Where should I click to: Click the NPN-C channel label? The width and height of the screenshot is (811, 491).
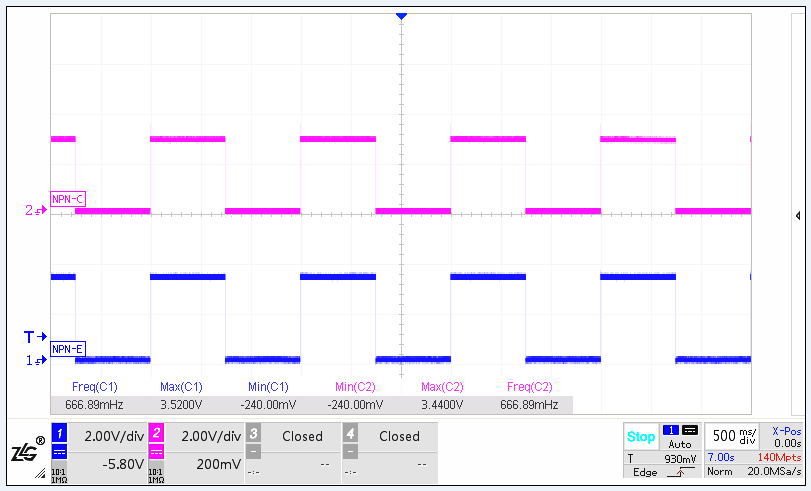pyautogui.click(x=68, y=199)
